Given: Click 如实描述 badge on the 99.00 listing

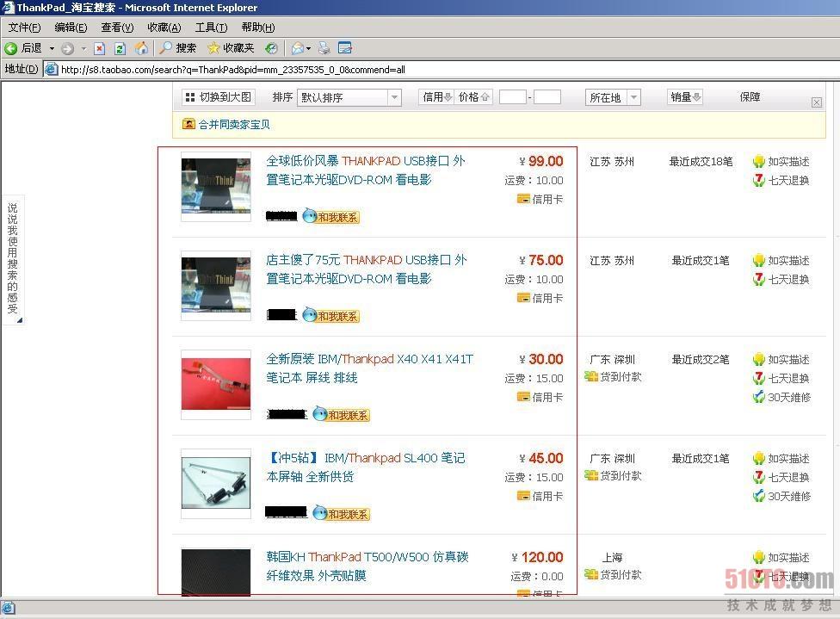Looking at the screenshot, I should (781, 161).
